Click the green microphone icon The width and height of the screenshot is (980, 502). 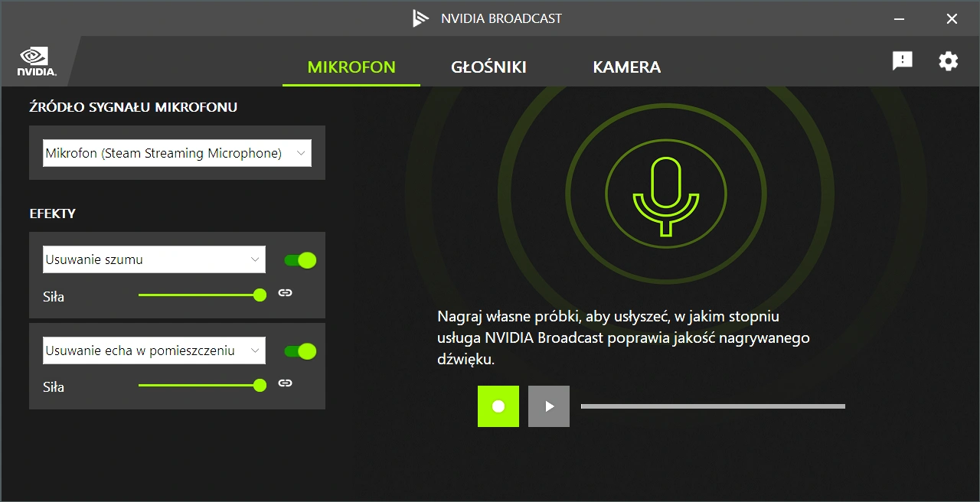pyautogui.click(x=666, y=197)
